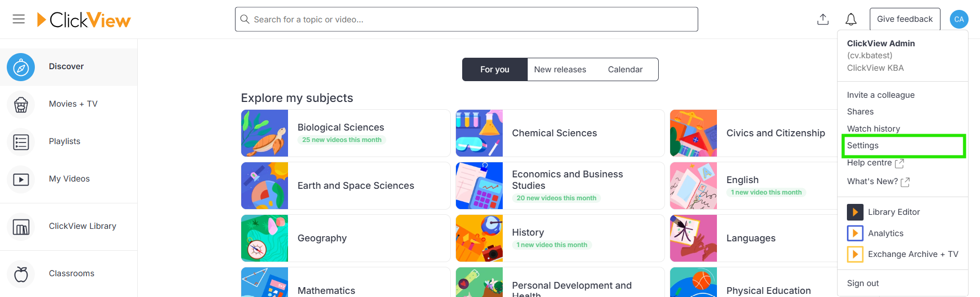The width and height of the screenshot is (980, 297).
Task: Select the Movies + TV popcorn icon
Action: coord(21,105)
